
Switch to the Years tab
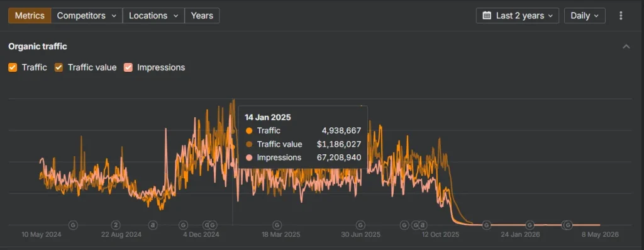click(x=202, y=16)
